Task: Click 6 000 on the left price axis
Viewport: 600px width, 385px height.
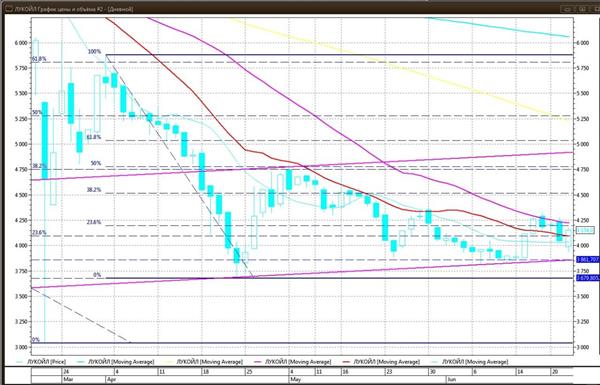Action: tap(21, 43)
